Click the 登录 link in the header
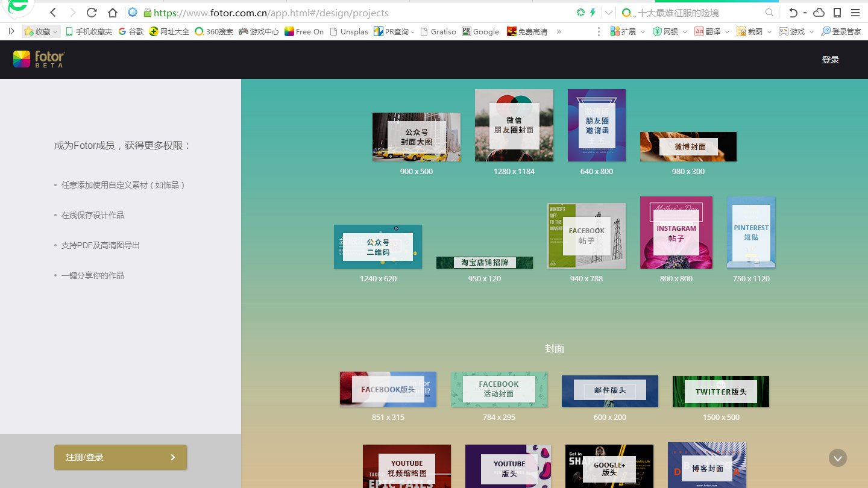 coord(830,60)
